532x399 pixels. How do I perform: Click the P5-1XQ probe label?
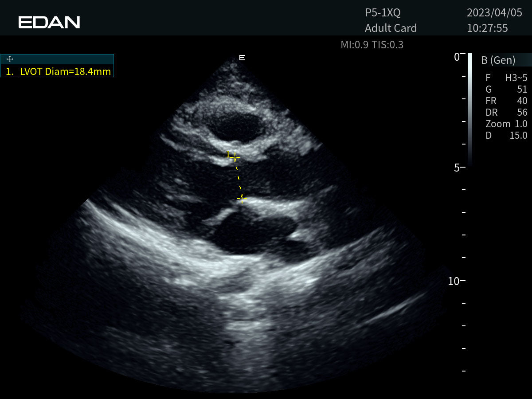[x=383, y=12]
